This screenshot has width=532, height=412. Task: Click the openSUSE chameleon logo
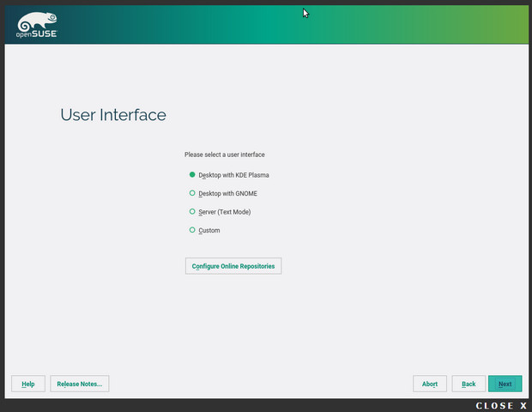pyautogui.click(x=36, y=21)
